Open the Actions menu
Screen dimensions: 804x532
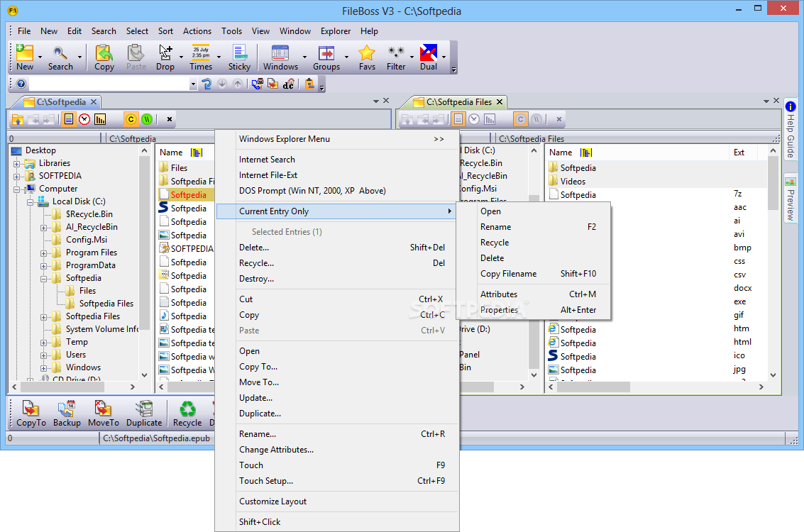coord(197,31)
